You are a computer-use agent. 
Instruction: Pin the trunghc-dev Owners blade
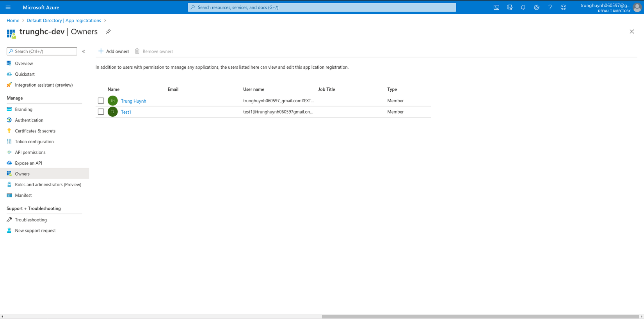point(109,32)
